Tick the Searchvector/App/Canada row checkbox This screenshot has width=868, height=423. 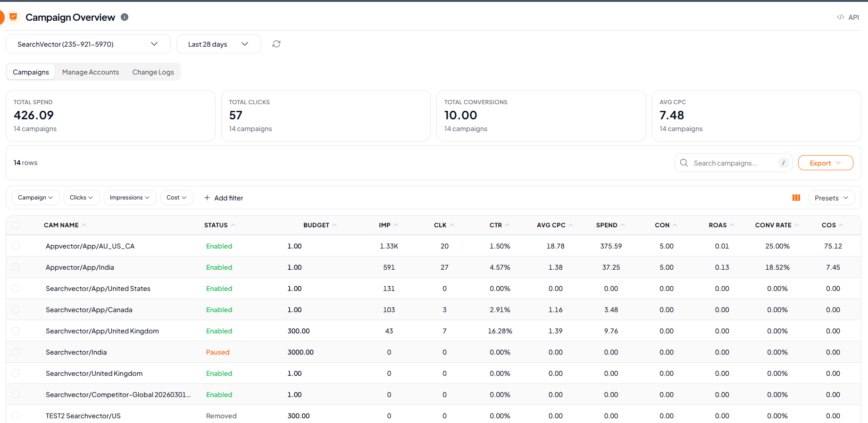pyautogui.click(x=16, y=309)
